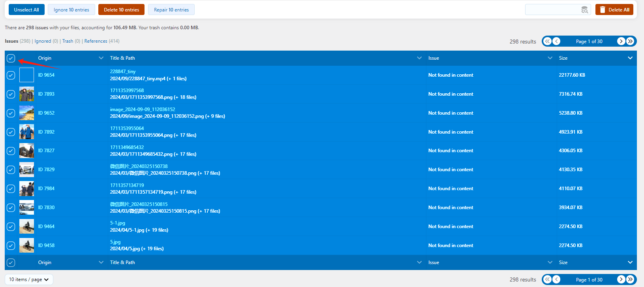644x287 pixels.
Task: Uncheck the checkbox for ID 9654
Action: tap(11, 75)
